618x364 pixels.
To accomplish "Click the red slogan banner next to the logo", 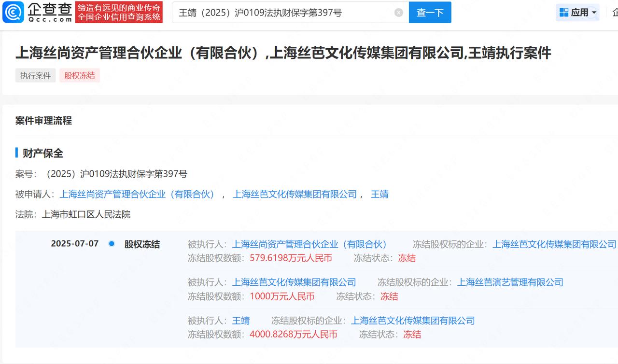I will pos(119,12).
